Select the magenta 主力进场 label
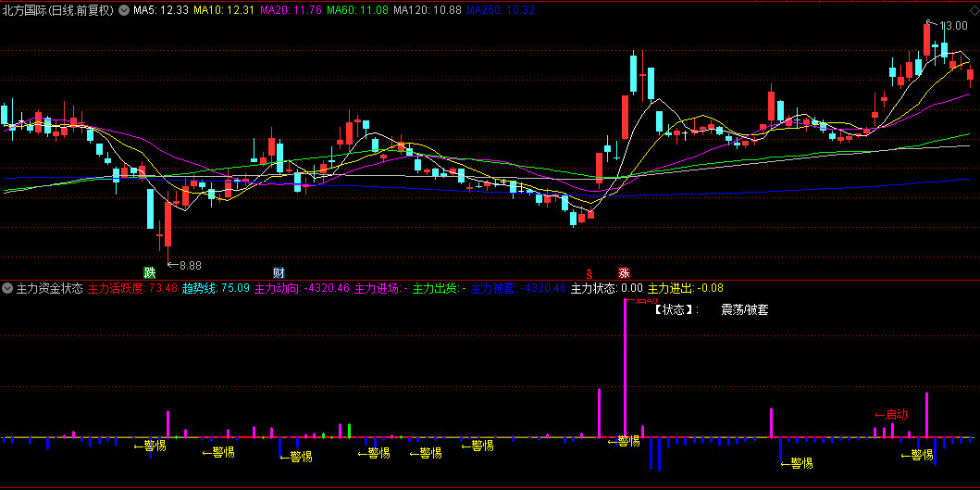Image resolution: width=980 pixels, height=490 pixels. coord(381,288)
